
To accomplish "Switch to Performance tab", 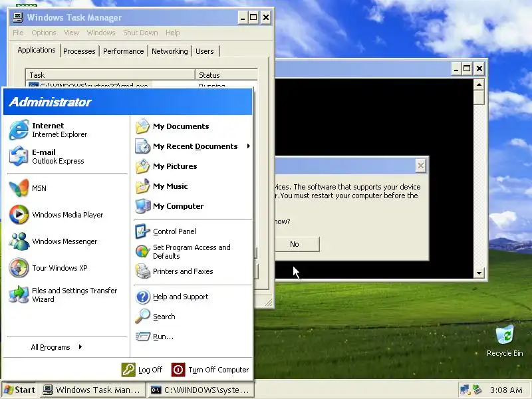I will [124, 51].
